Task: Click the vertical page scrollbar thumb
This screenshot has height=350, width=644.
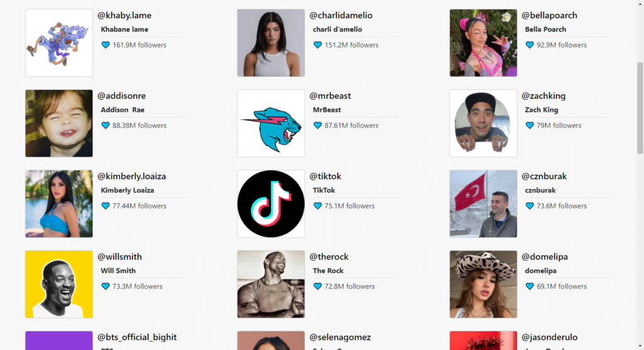Action: click(640, 108)
